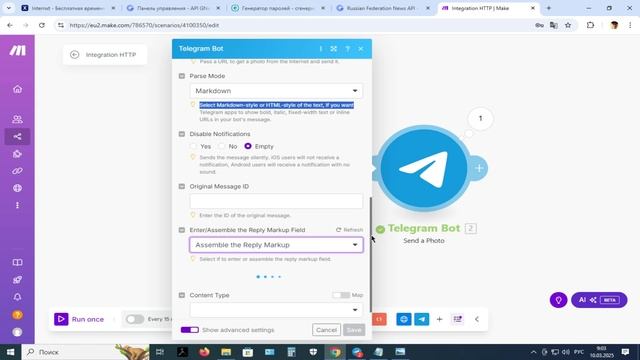640x360 pixels.
Task: Click the Telegram Bot panel scrollbar
Action: click(x=371, y=255)
